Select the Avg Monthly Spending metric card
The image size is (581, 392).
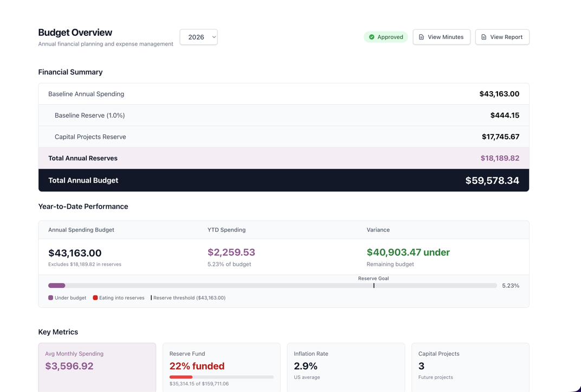tap(97, 367)
